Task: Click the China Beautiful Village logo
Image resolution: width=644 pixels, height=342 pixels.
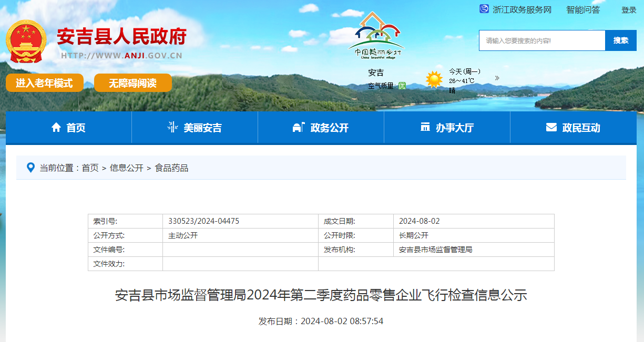Action: 376,35
